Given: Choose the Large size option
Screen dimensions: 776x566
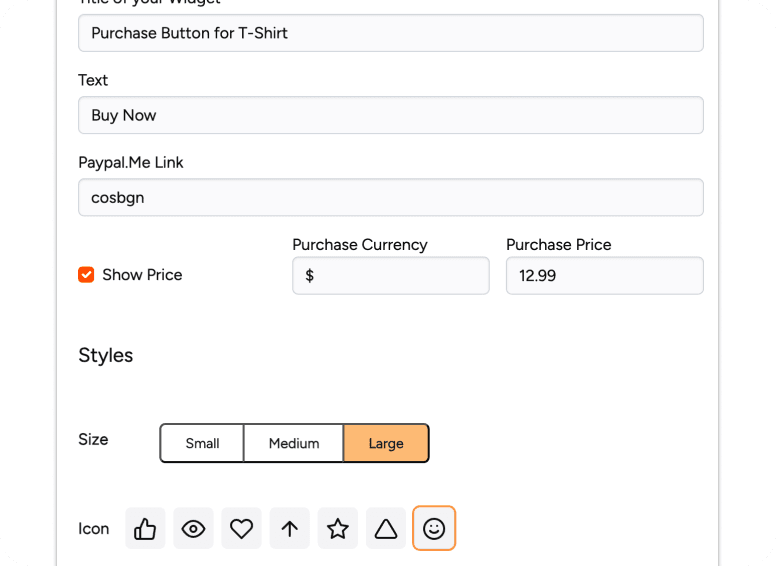Looking at the screenshot, I should (x=386, y=443).
